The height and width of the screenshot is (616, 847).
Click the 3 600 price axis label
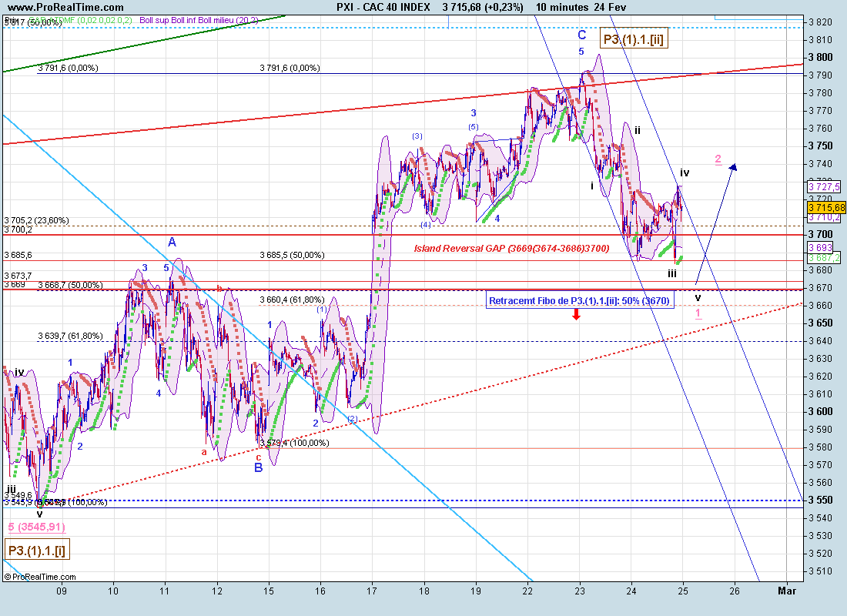point(821,412)
